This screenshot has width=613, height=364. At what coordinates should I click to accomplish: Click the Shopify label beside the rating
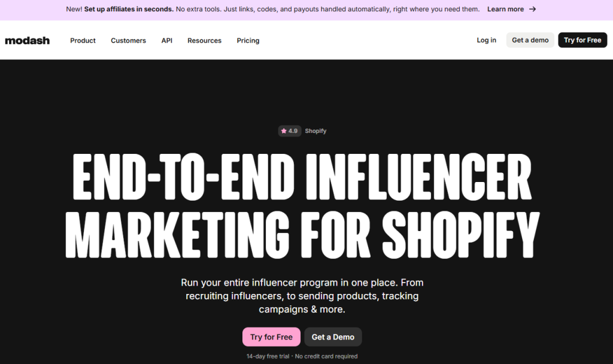(x=315, y=131)
